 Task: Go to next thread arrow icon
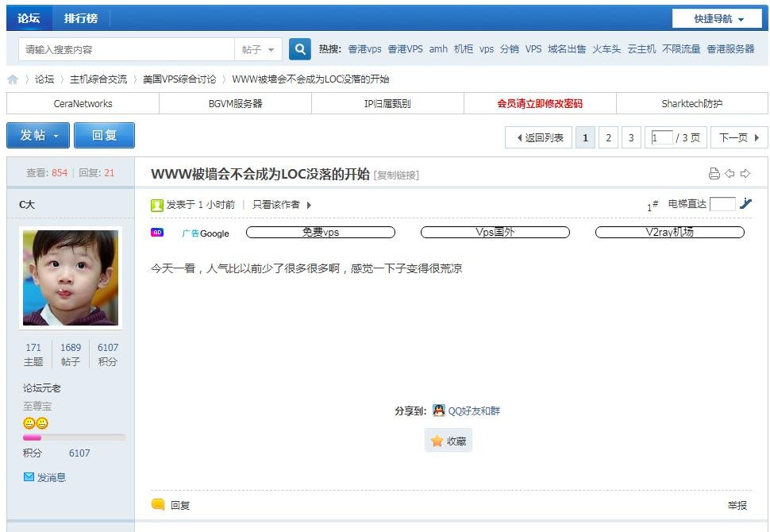tap(745, 174)
